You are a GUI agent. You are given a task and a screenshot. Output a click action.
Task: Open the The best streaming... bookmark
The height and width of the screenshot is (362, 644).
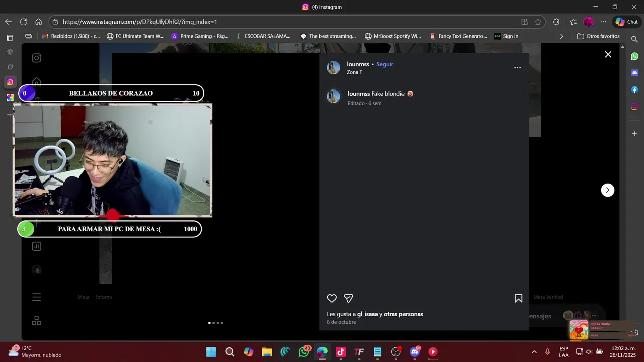click(x=328, y=36)
